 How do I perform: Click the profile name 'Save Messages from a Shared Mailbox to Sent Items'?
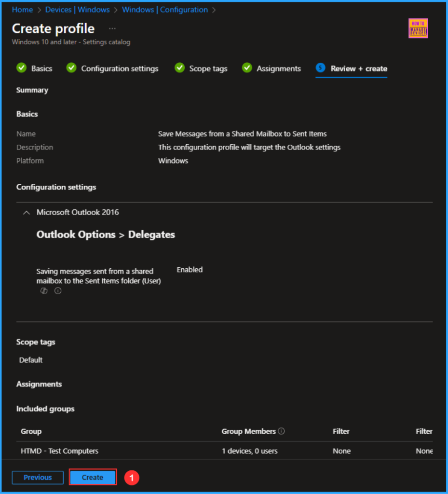pos(243,134)
